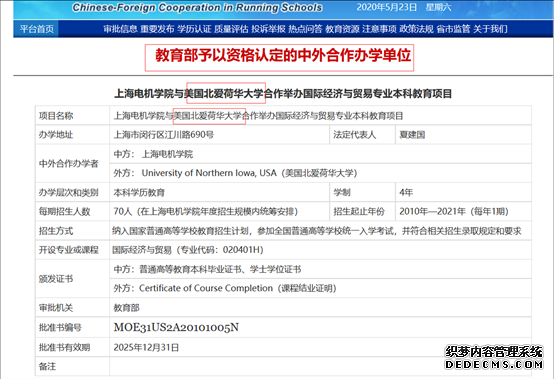This screenshot has height=379, width=554.
Task: Go to 热点问答 navigation link
Action: [x=305, y=29]
